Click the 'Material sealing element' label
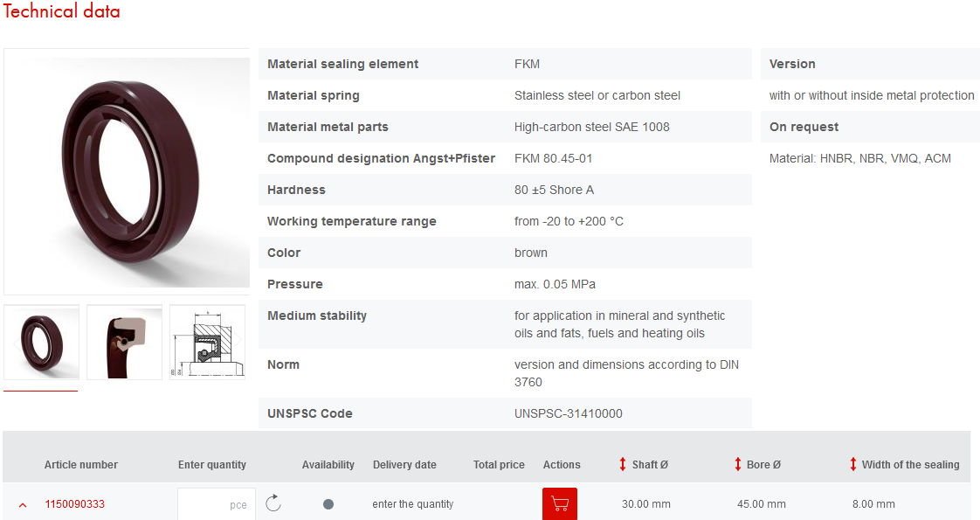This screenshot has height=520, width=980. tap(342, 64)
